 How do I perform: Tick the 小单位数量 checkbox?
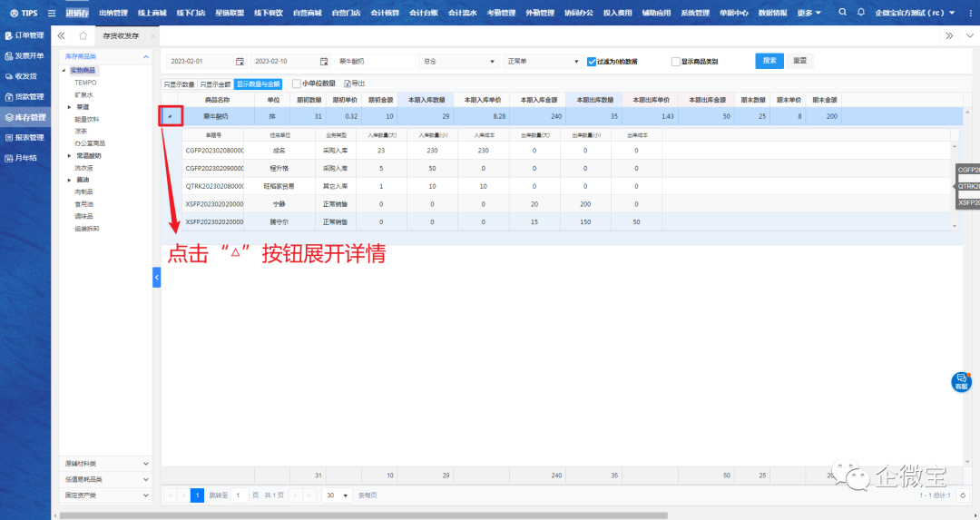296,83
